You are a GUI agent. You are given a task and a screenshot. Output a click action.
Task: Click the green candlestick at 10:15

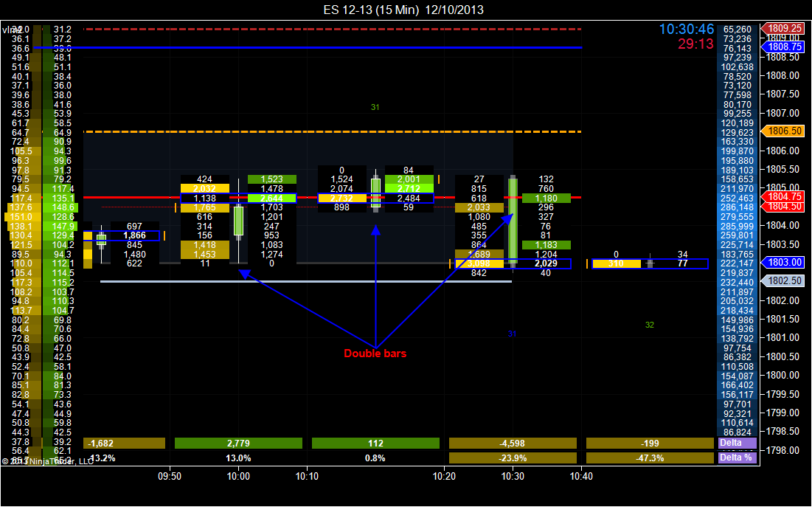375,193
